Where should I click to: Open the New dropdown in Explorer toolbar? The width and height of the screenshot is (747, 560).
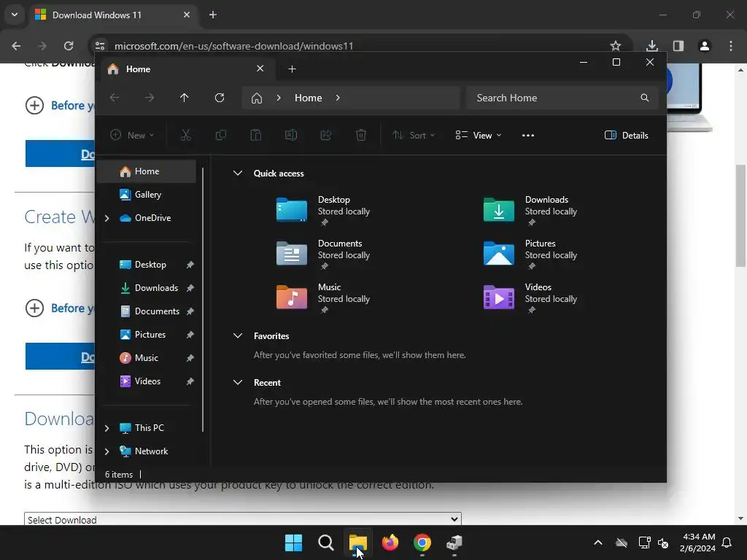tap(132, 135)
